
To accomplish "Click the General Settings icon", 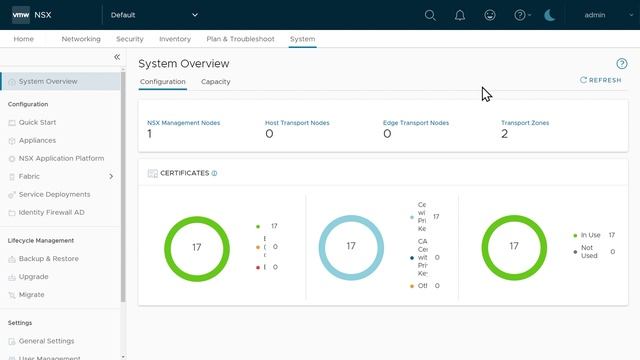I will coord(12,341).
